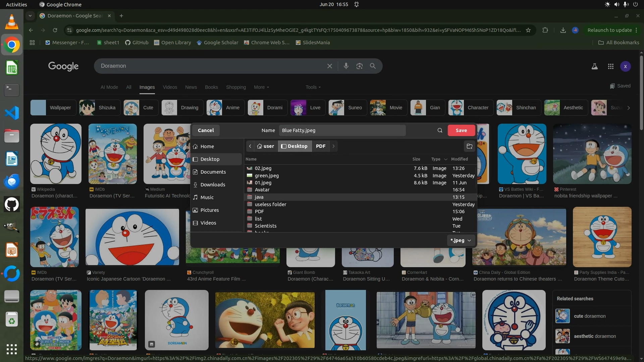
Task: Select Downloads in the dialog sidebar
Action: coord(213,185)
